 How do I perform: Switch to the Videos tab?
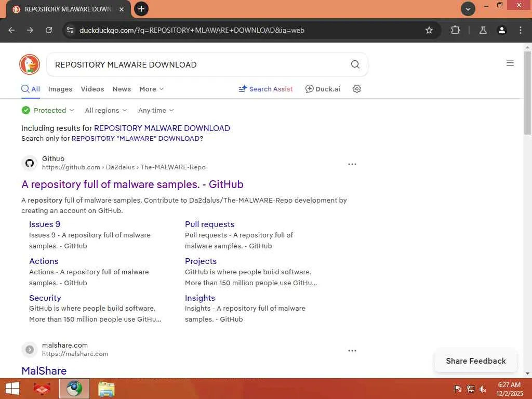[92, 89]
